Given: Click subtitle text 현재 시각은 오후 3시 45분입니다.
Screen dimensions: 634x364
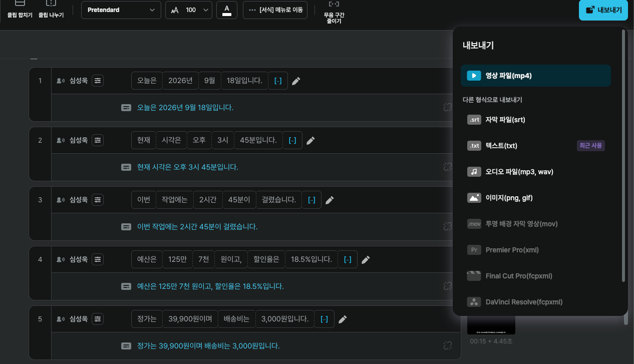Looking at the screenshot, I should click(x=188, y=167).
